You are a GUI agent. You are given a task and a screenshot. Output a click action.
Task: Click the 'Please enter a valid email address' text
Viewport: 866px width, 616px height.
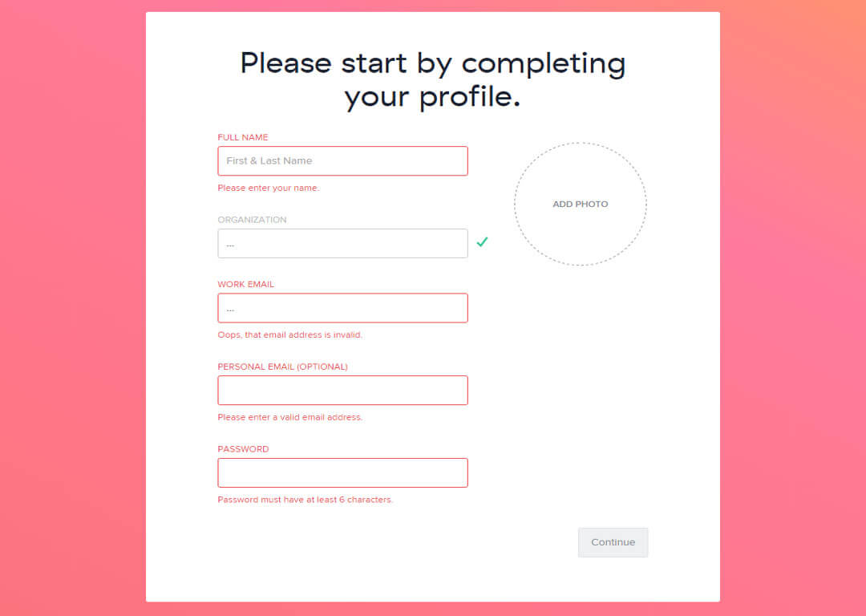click(x=289, y=417)
